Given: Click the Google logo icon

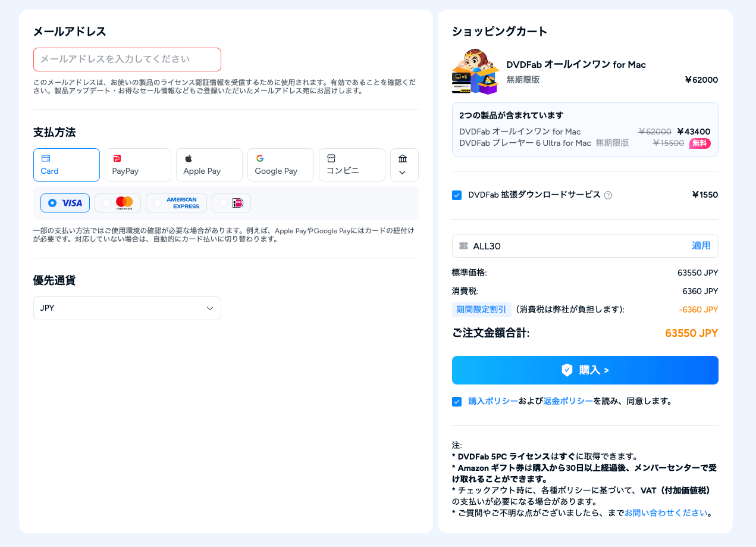Looking at the screenshot, I should coord(260,158).
